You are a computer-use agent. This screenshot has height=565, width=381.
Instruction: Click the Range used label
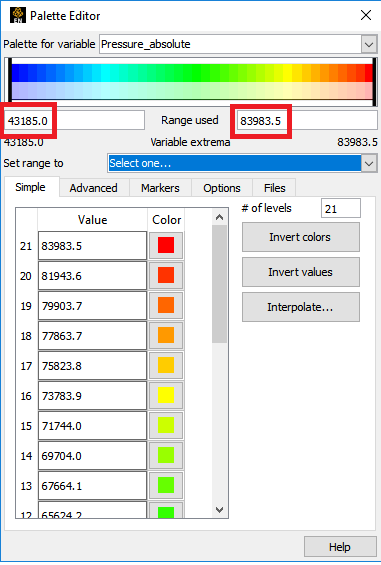click(190, 120)
